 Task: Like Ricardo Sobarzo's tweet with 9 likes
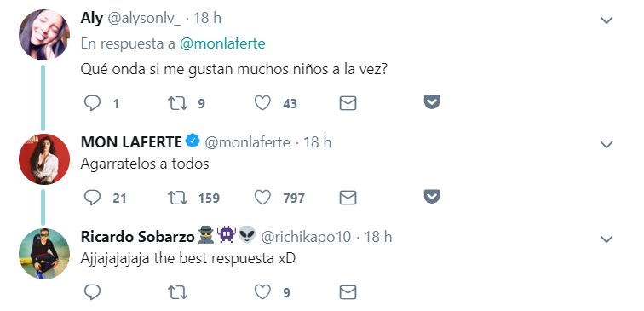tap(262, 292)
